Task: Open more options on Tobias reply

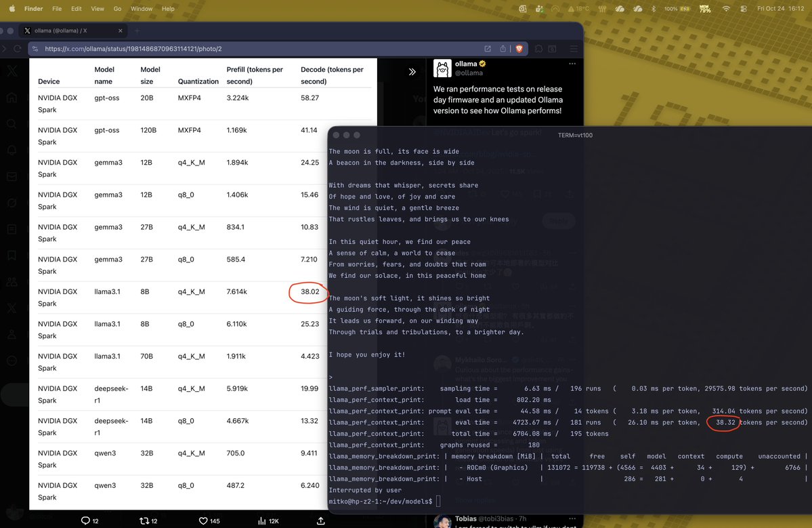Action: [572, 519]
